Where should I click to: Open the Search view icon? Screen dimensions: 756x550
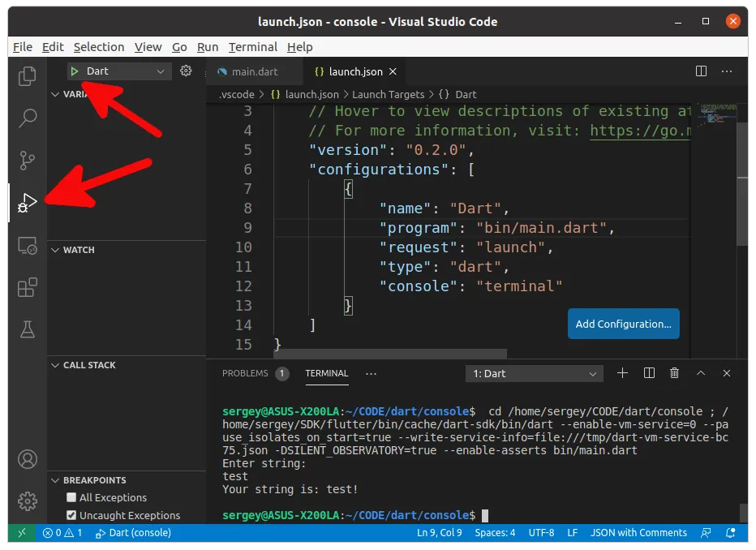(27, 118)
